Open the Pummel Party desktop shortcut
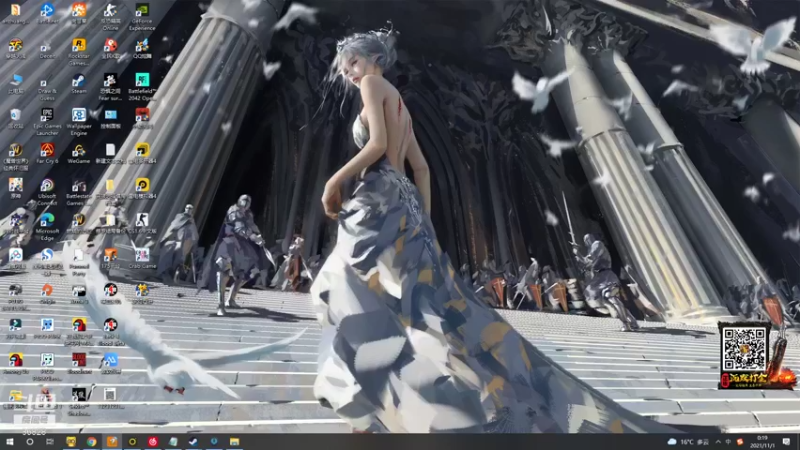This screenshot has width=800, height=450. point(79,262)
